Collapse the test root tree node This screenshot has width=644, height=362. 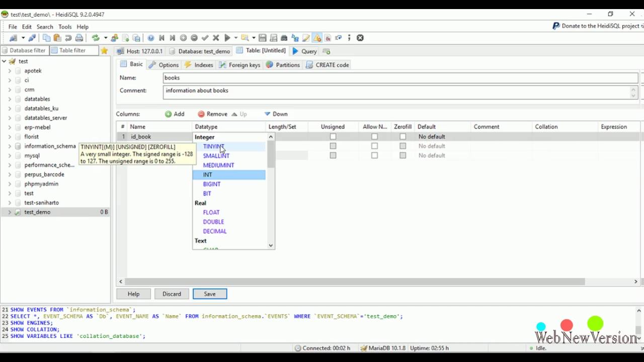click(x=4, y=61)
